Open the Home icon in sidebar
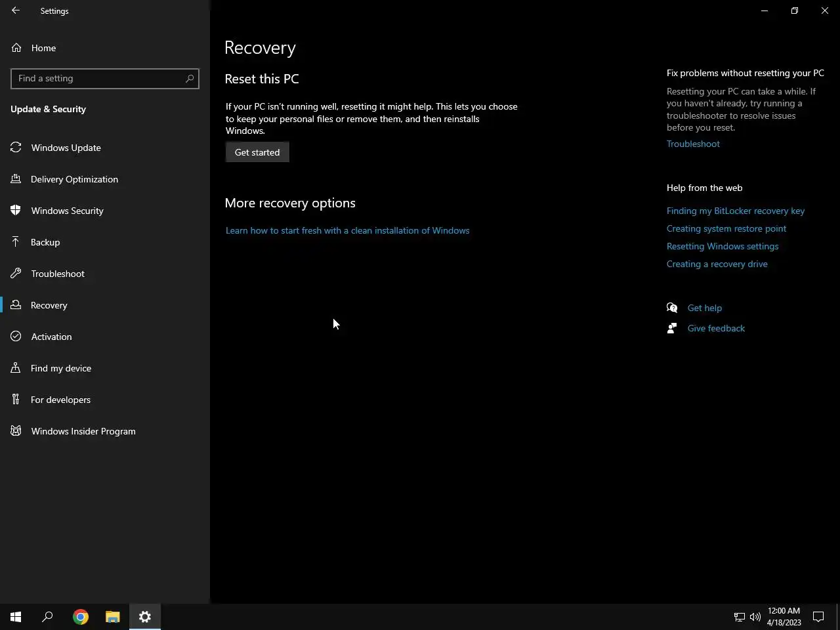 [x=16, y=48]
